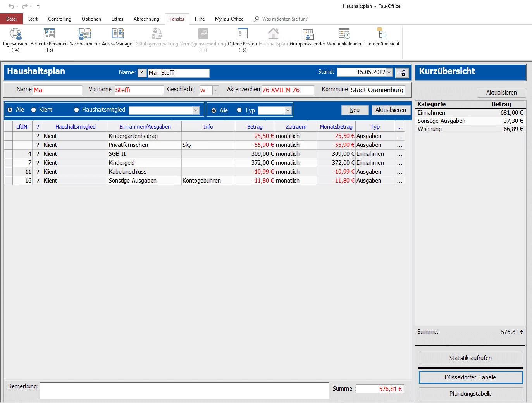Screen dimensions: 532x403
Task: Click the Neu button
Action: click(x=355, y=110)
